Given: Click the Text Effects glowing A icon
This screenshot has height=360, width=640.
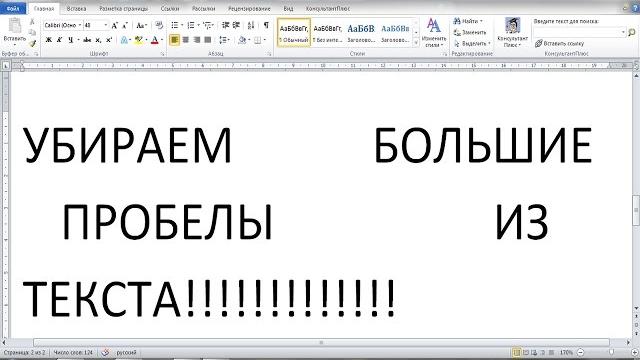Looking at the screenshot, I should click(124, 40).
